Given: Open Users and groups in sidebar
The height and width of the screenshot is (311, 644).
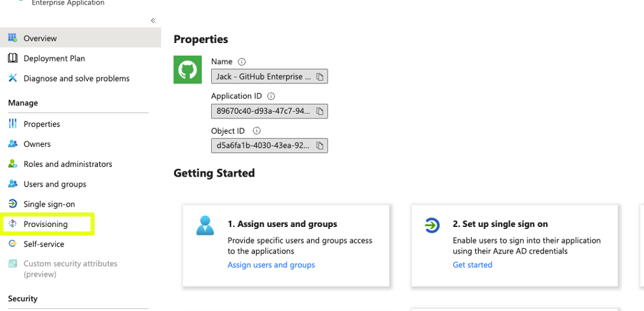Looking at the screenshot, I should click(x=55, y=184).
